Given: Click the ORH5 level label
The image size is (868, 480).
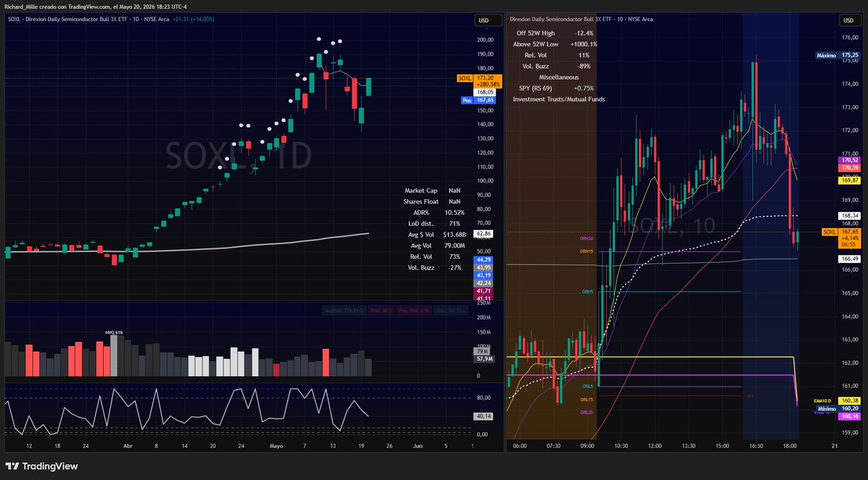Looking at the screenshot, I should [588, 292].
